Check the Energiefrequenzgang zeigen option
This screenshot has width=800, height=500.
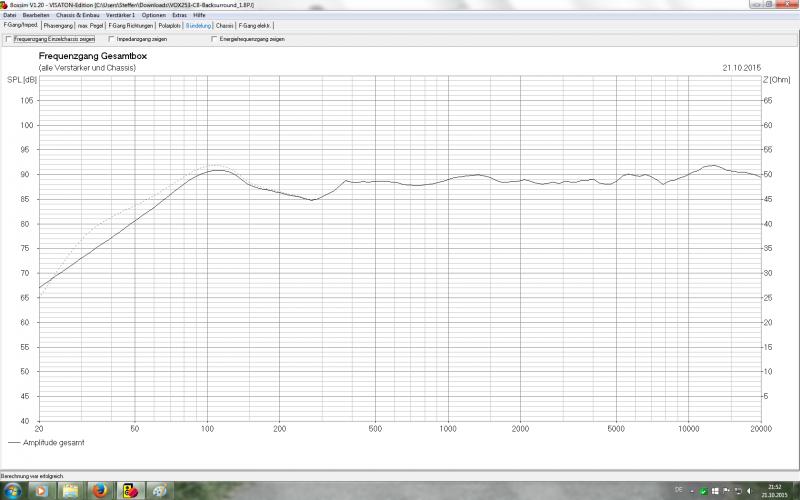click(x=214, y=39)
